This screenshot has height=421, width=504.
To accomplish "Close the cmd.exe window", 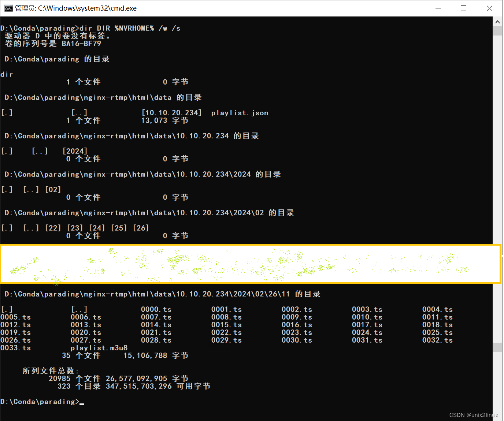I will click(489, 8).
